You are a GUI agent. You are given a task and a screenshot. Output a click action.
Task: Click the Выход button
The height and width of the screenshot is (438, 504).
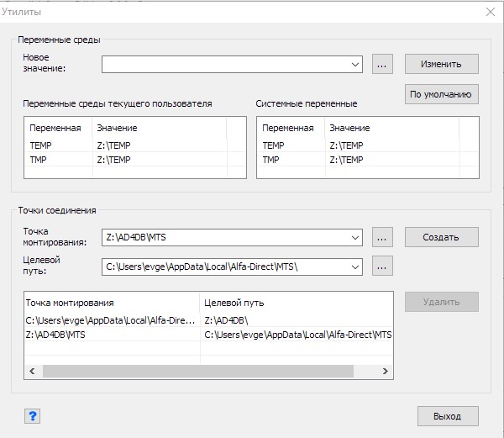pos(447,416)
